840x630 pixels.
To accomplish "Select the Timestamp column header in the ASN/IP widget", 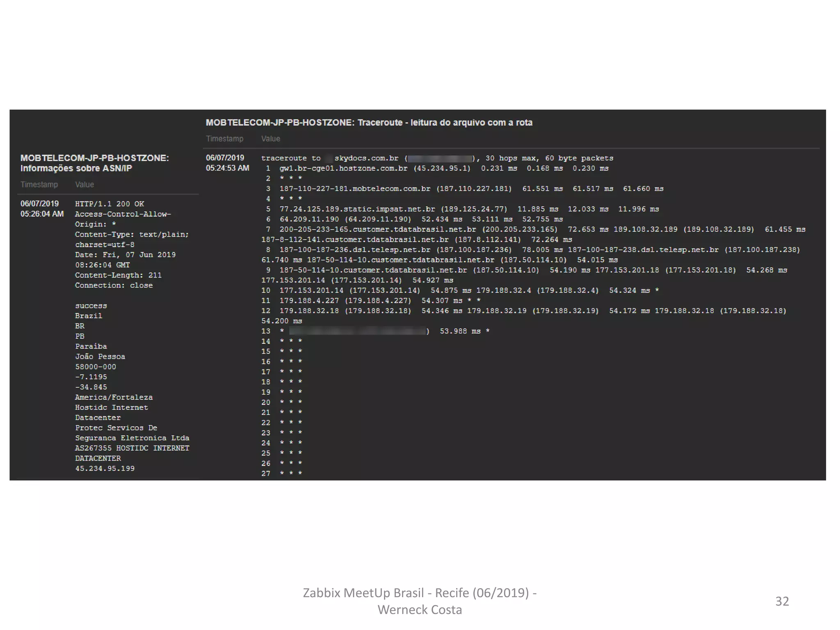I will pos(39,185).
